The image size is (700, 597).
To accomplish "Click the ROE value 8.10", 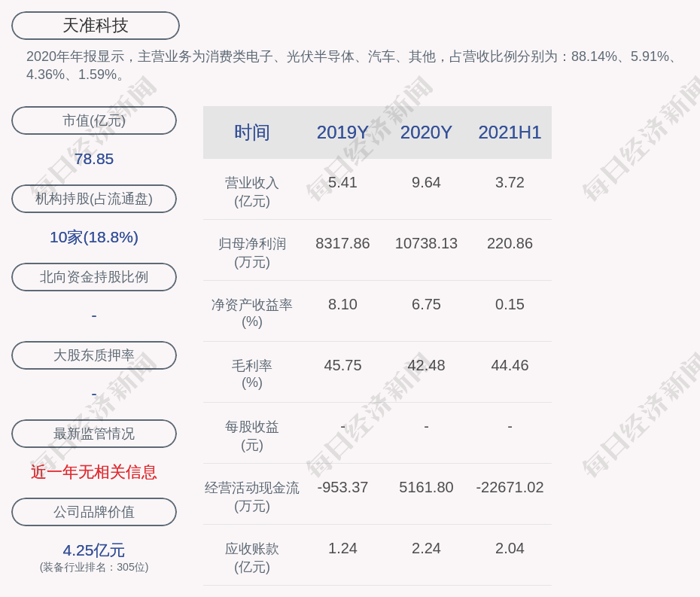I will (x=342, y=304).
